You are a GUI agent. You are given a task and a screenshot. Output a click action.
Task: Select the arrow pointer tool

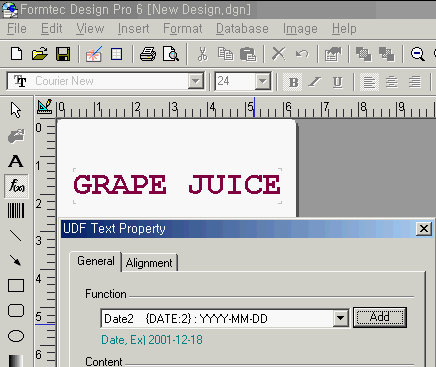pos(16,110)
